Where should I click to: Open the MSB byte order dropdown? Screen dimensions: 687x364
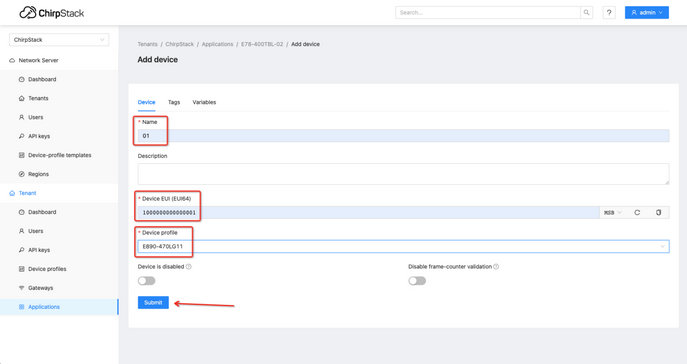pos(613,212)
